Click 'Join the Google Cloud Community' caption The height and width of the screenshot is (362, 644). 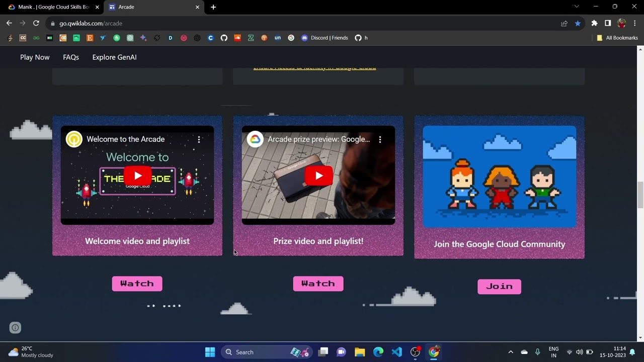[x=500, y=244]
